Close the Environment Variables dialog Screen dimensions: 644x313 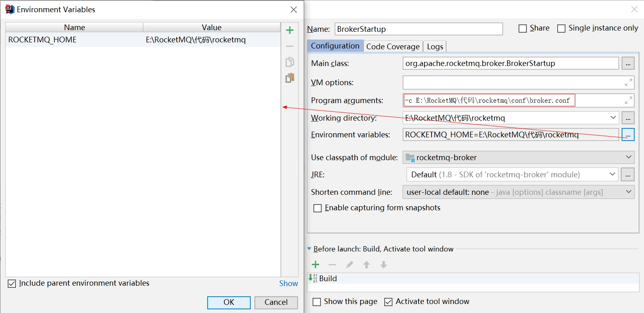[294, 9]
